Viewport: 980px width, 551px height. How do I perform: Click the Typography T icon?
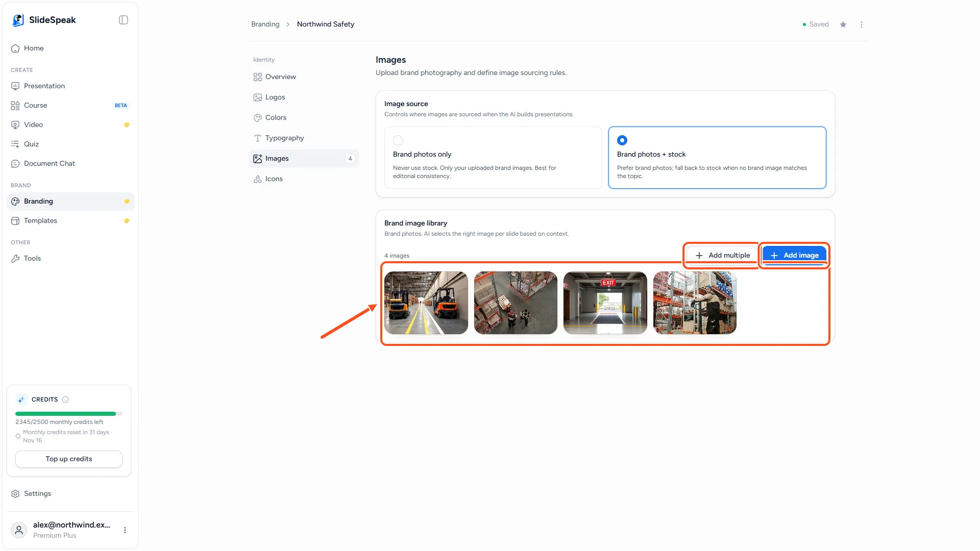258,138
